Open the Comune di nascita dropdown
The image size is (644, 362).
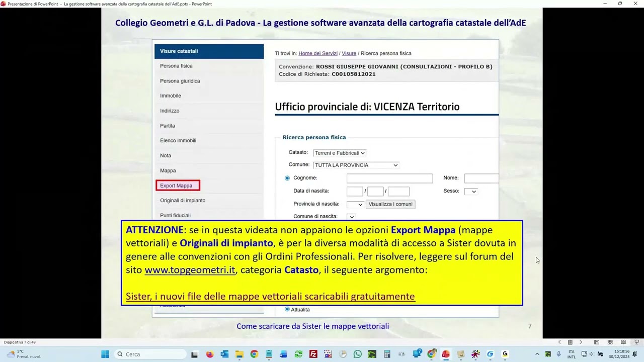tap(351, 217)
